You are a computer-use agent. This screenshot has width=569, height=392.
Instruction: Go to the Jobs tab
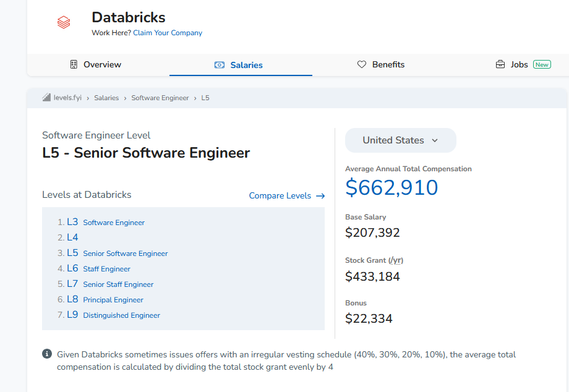519,64
